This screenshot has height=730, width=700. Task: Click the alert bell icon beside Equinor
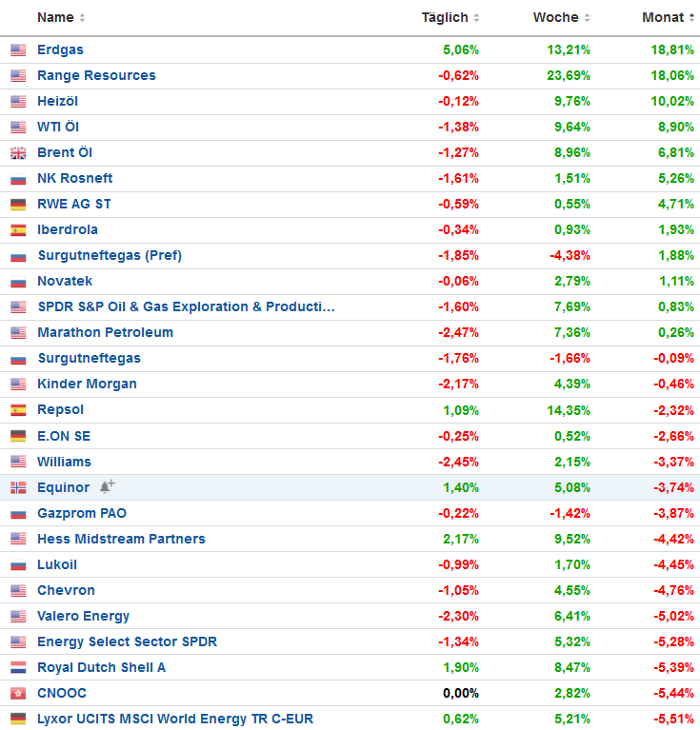pos(107,487)
